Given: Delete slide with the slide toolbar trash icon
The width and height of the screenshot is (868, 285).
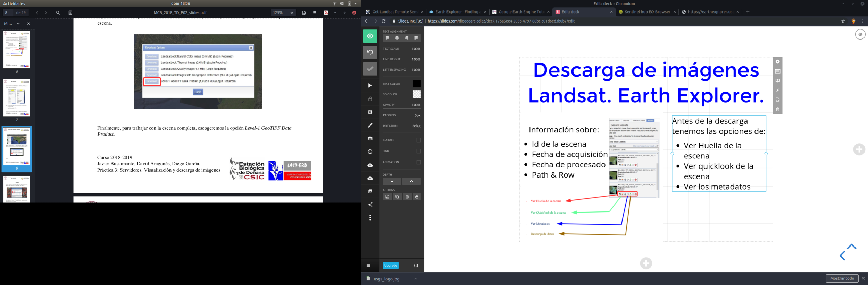Looking at the screenshot, I should click(x=777, y=109).
